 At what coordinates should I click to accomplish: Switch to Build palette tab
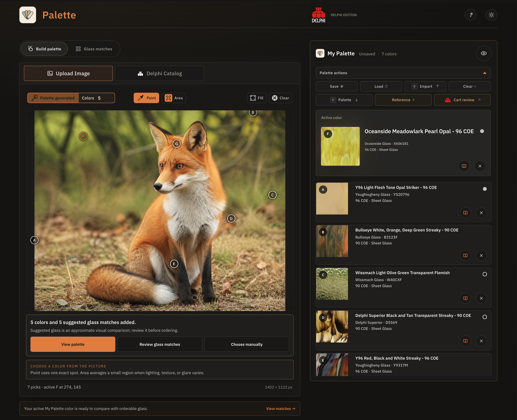pos(44,49)
